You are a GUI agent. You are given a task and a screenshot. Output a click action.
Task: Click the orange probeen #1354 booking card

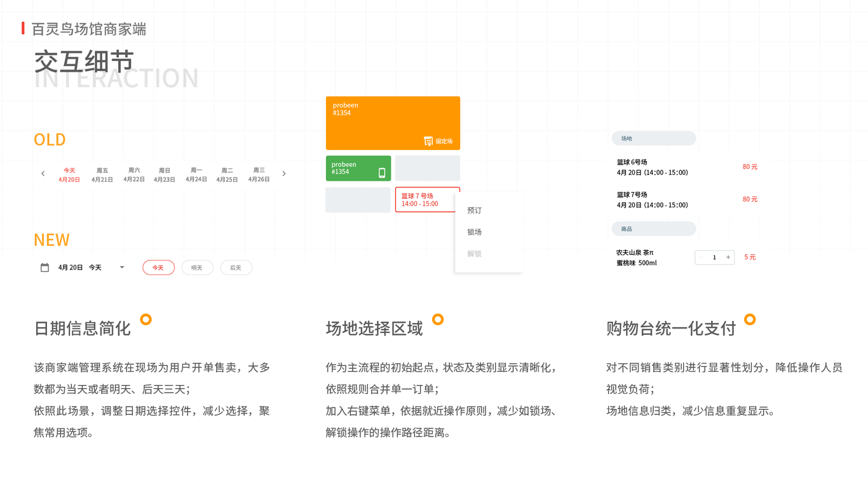(x=393, y=123)
